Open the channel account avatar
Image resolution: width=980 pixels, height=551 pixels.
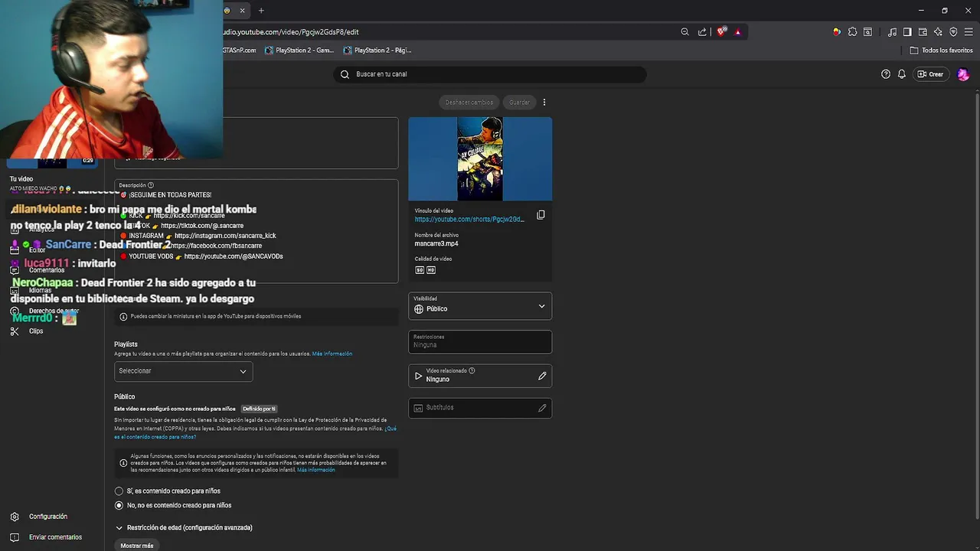coord(963,74)
